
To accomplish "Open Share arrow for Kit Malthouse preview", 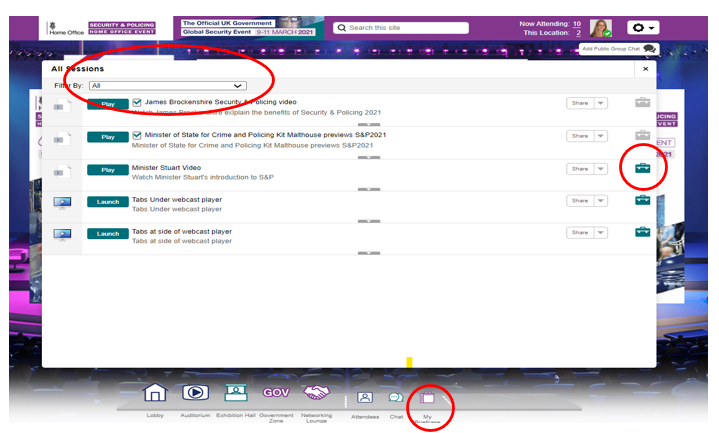I will (x=601, y=136).
